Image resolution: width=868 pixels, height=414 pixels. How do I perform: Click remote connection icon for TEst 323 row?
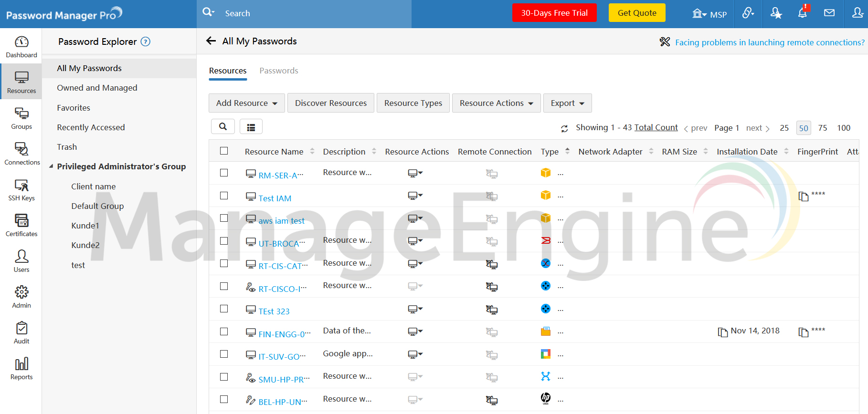tap(492, 310)
